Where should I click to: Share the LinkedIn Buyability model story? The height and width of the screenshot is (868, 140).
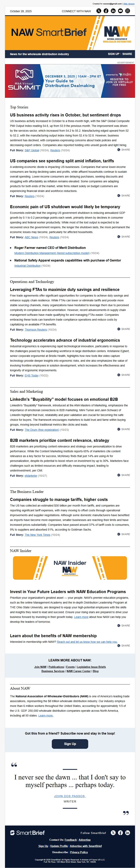[124, 429]
